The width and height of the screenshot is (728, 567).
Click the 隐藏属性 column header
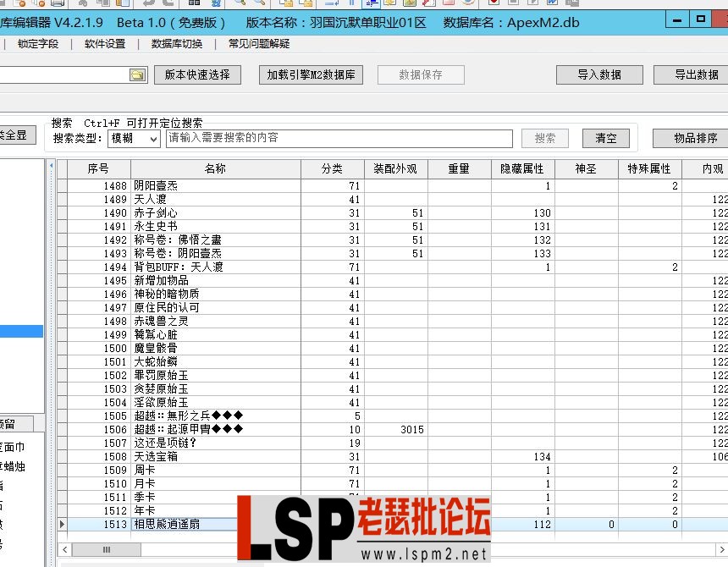coord(522,168)
